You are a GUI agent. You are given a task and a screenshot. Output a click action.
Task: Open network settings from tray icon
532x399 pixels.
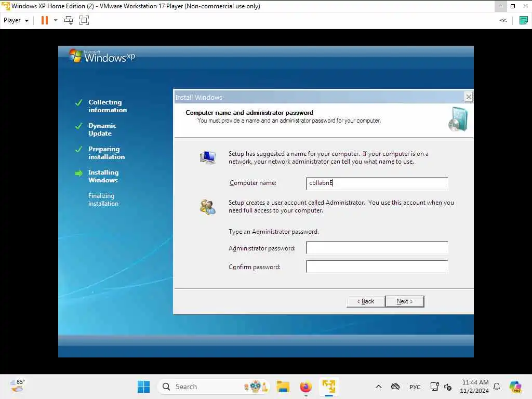pos(434,387)
